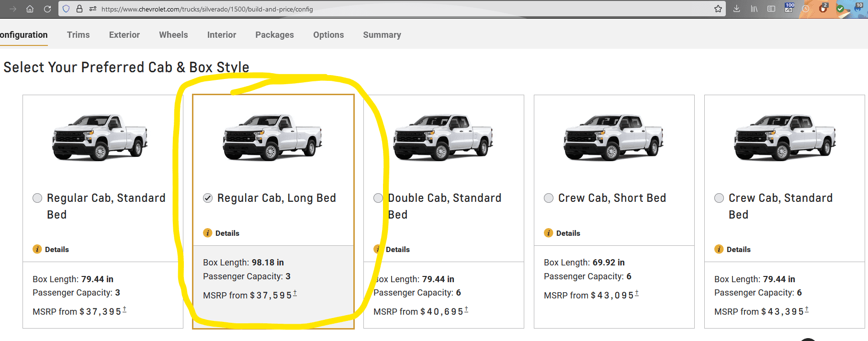Switch to the Trims tab

point(79,35)
